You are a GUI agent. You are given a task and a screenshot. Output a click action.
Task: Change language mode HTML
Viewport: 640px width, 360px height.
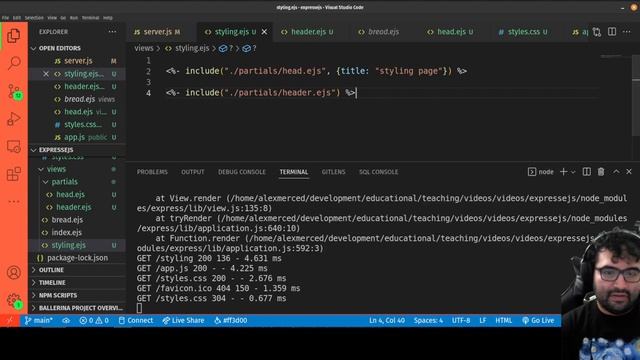[503, 320]
